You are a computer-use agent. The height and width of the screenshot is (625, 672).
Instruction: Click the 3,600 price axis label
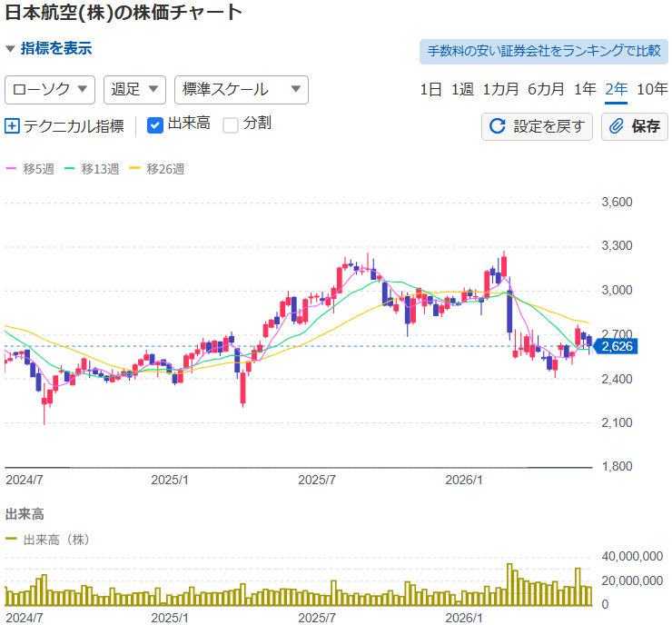pyautogui.click(x=617, y=202)
